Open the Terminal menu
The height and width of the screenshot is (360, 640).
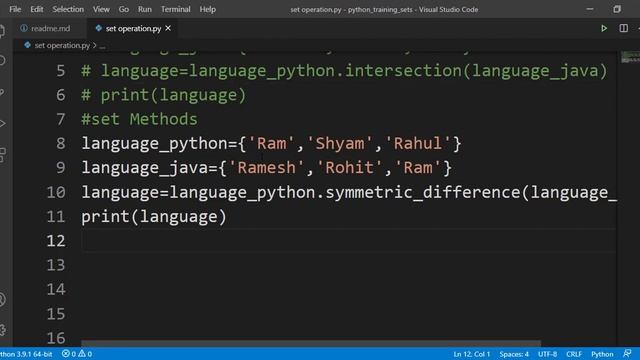tap(176, 9)
